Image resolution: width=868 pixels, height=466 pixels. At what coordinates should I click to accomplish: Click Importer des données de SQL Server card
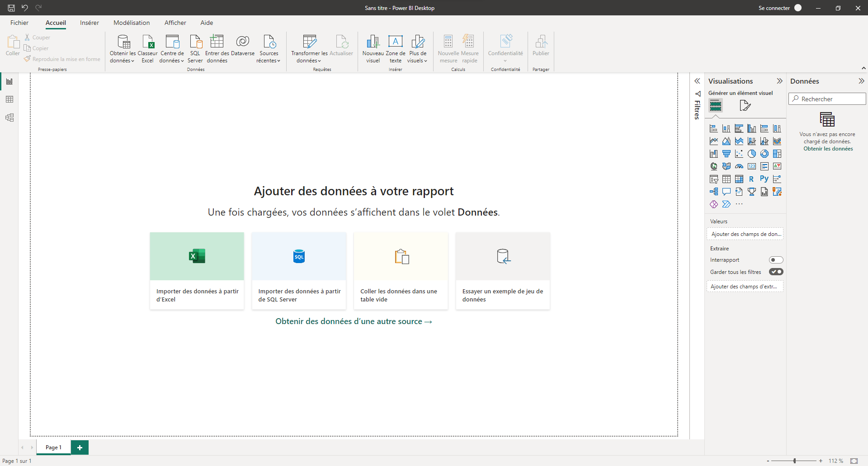click(299, 271)
